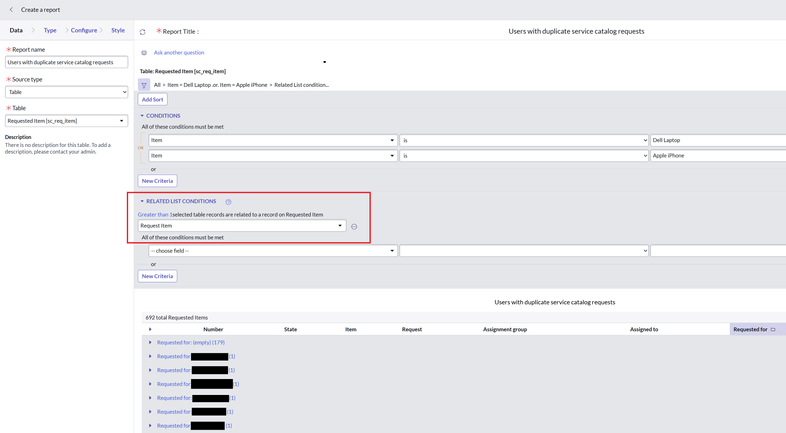Click the Apple iPhone value field
786x433 pixels.
point(718,156)
